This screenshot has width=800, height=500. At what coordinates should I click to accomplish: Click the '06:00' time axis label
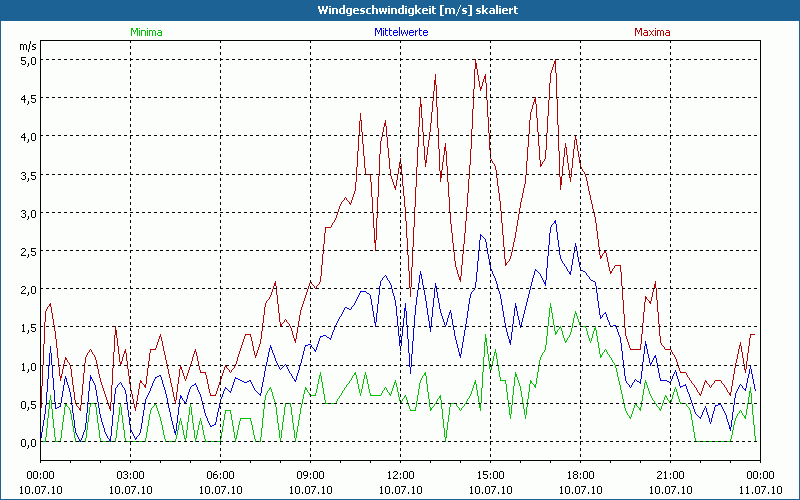(220, 476)
